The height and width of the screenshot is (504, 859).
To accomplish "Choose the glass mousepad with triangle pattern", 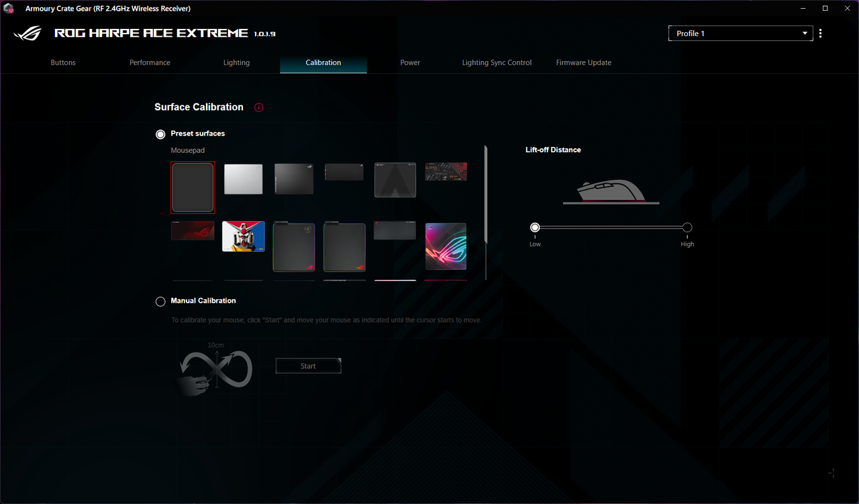I will 395,180.
